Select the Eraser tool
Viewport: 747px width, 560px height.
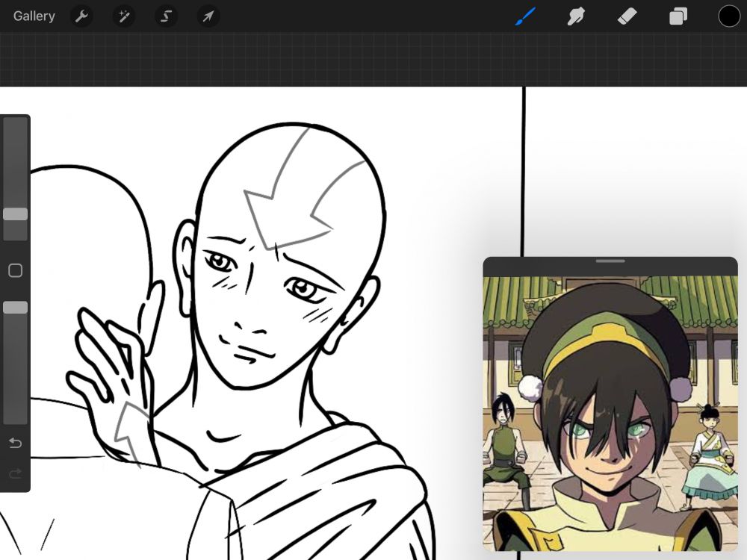[627, 16]
